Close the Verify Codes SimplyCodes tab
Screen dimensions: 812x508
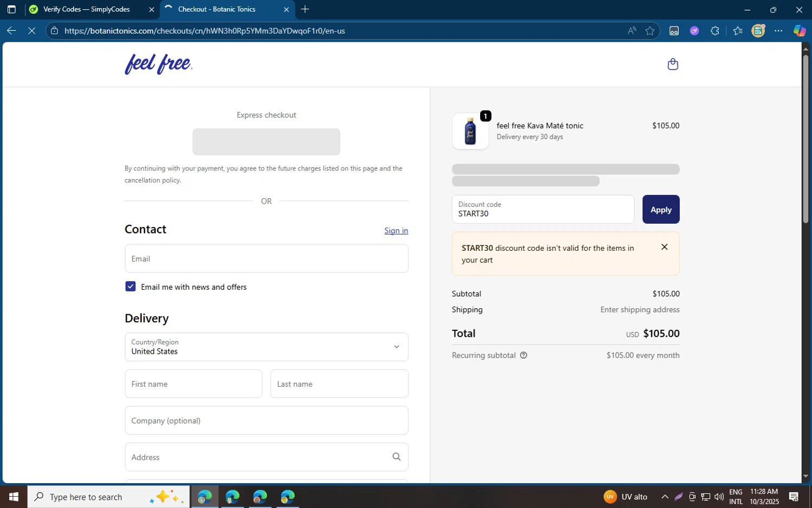152,9
